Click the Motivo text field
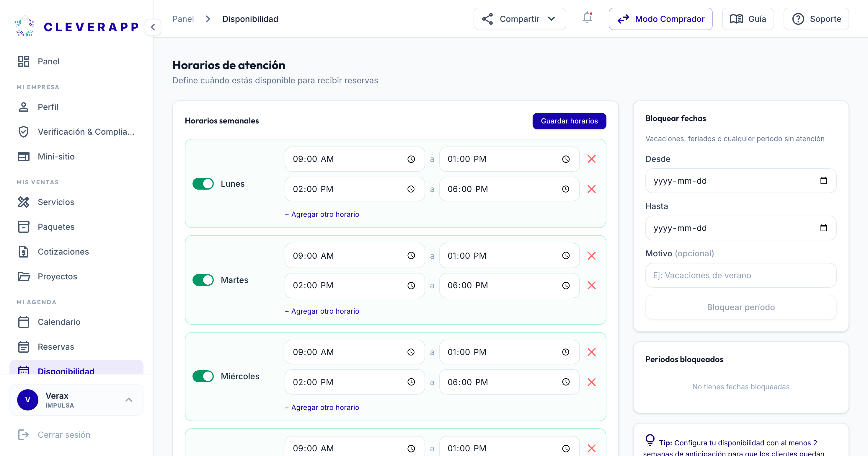This screenshot has width=868, height=456. tap(741, 275)
